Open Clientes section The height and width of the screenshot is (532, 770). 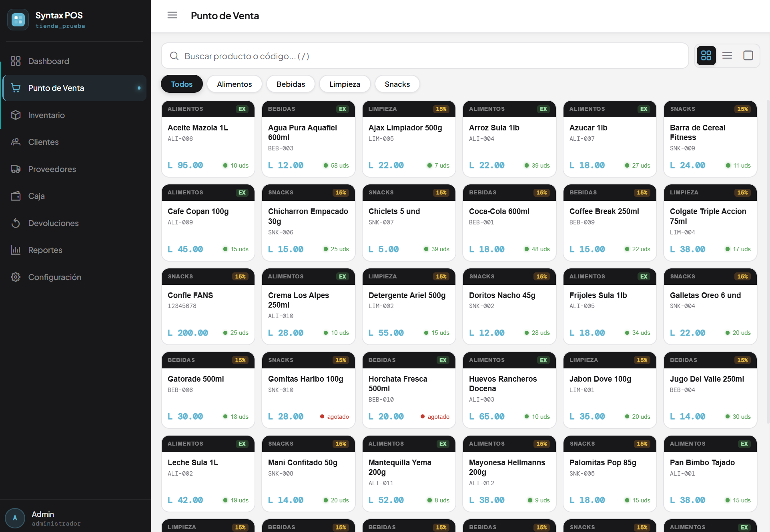74,142
